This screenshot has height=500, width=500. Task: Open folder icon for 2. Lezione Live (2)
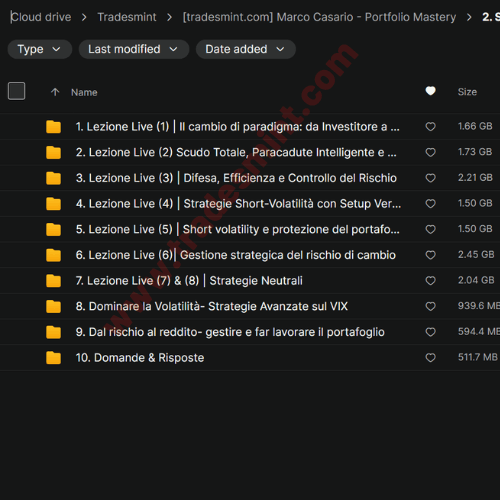click(53, 152)
